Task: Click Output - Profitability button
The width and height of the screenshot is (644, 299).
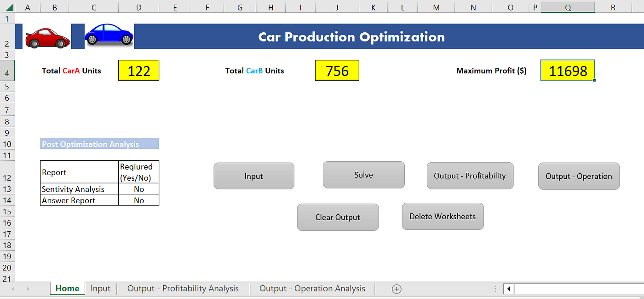Action: 470,176
